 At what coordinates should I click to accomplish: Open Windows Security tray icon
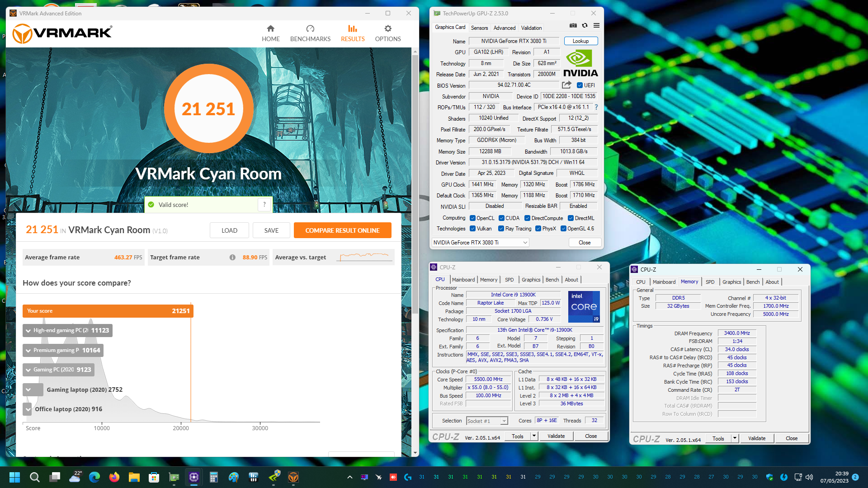(x=769, y=477)
